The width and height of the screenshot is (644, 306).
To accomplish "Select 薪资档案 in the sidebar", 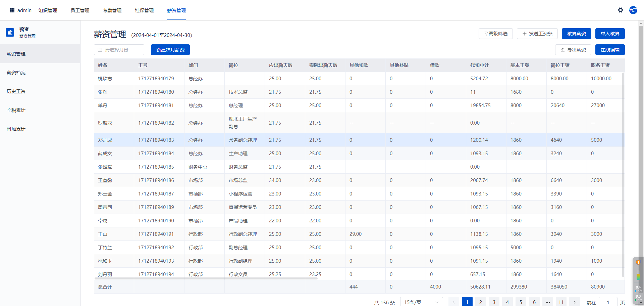I will point(16,73).
